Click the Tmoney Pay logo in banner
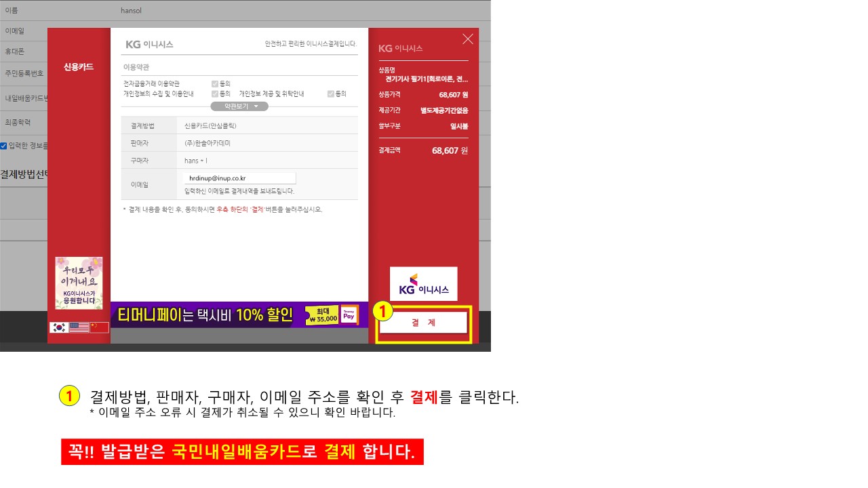The height and width of the screenshot is (488, 868). (349, 314)
